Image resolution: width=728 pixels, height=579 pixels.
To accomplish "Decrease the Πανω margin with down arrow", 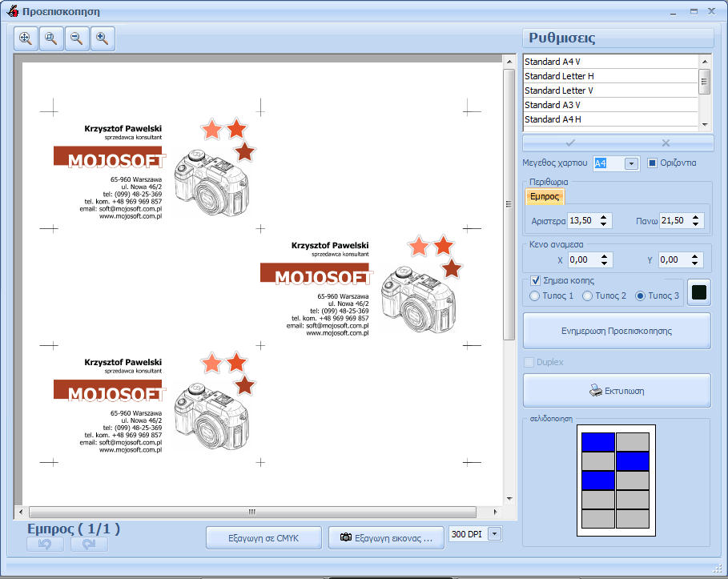I will 695,224.
